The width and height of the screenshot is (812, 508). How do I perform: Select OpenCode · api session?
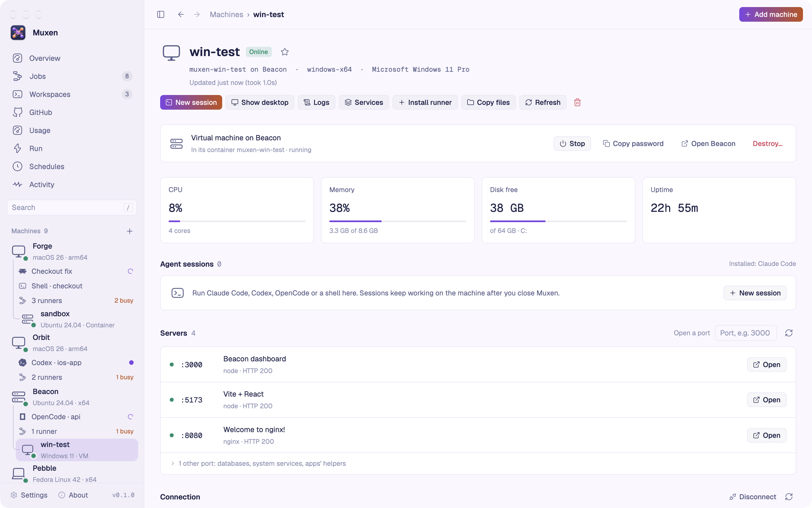[x=77, y=417]
